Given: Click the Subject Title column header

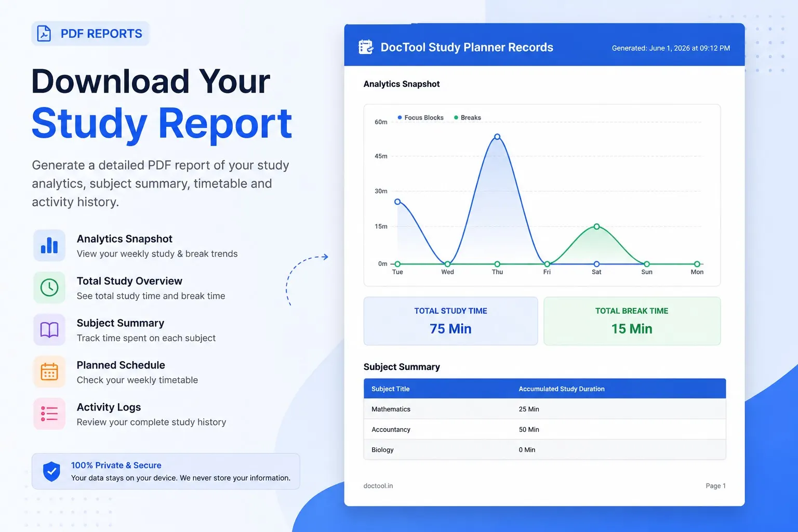Looking at the screenshot, I should (x=391, y=389).
